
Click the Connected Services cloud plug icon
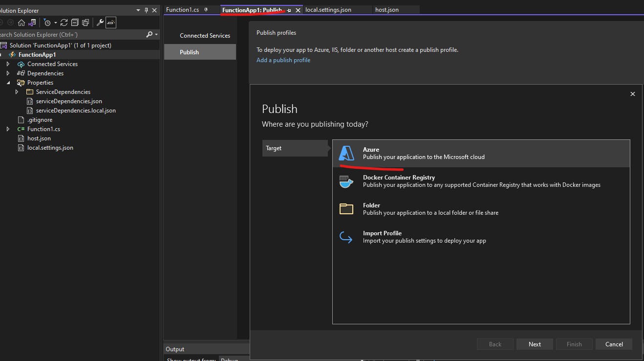click(21, 64)
